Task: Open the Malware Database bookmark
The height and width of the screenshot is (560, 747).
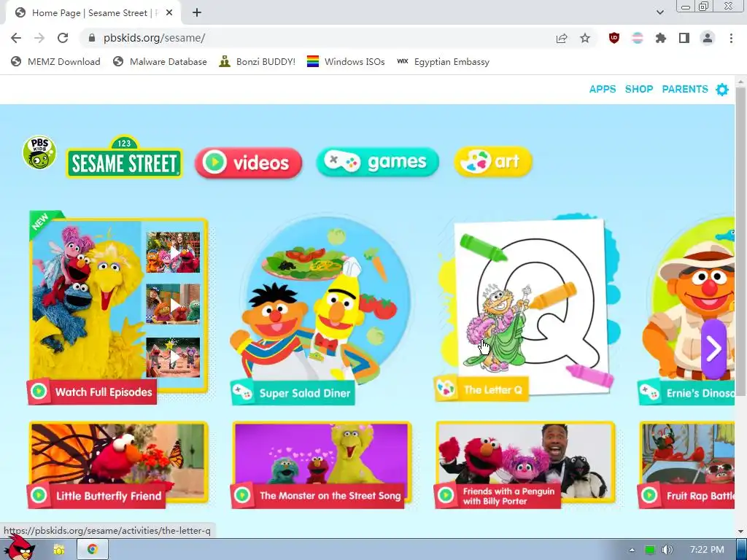Action: click(160, 62)
